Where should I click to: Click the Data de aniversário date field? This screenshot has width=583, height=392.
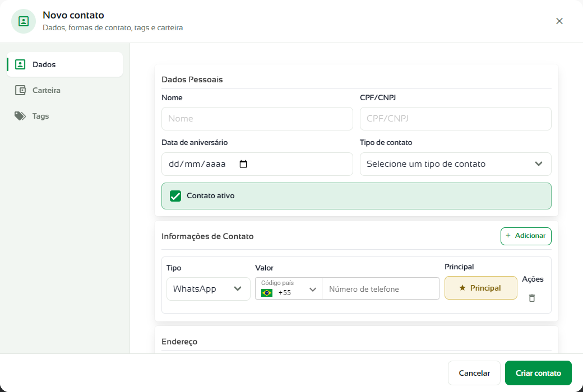click(x=257, y=164)
